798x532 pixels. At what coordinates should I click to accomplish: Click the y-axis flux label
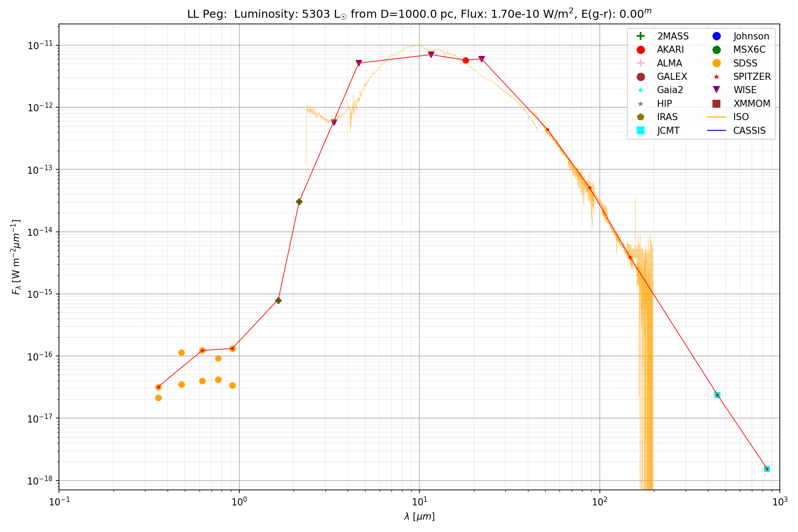(x=16, y=257)
